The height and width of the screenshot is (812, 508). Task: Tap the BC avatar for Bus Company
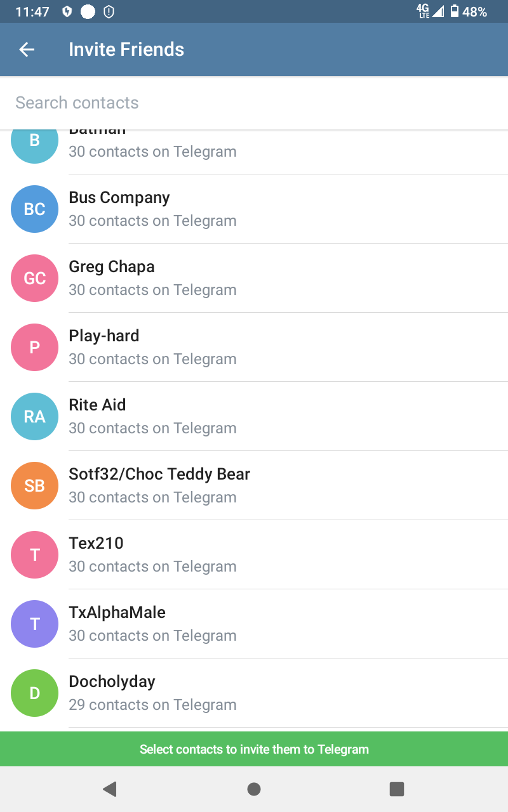point(35,209)
